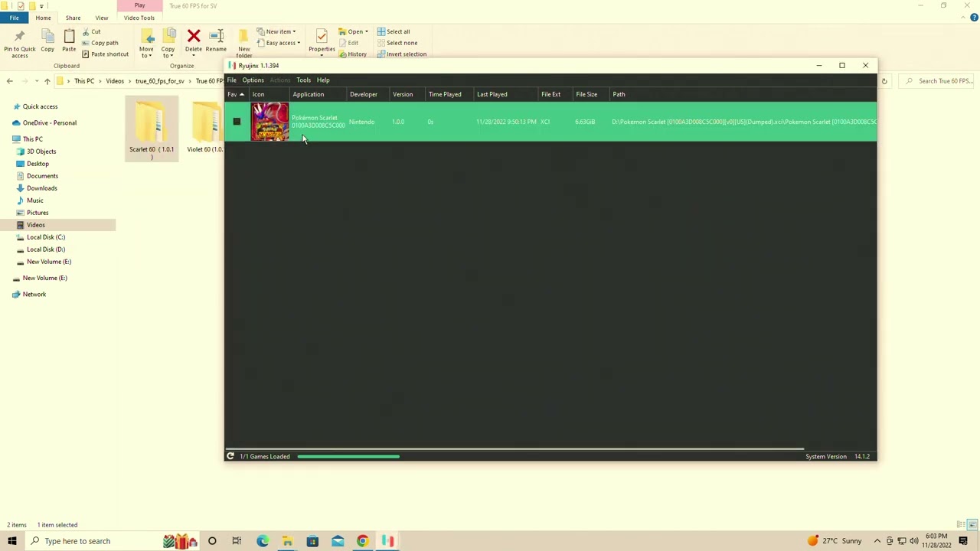Open Microsoft Edge from taskbar
Viewport: 980px width, 551px height.
click(x=262, y=541)
